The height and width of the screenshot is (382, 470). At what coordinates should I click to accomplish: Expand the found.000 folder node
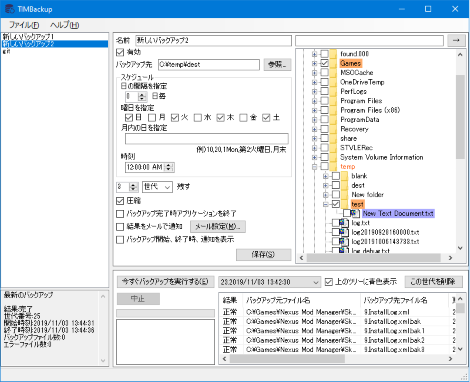[x=314, y=54]
